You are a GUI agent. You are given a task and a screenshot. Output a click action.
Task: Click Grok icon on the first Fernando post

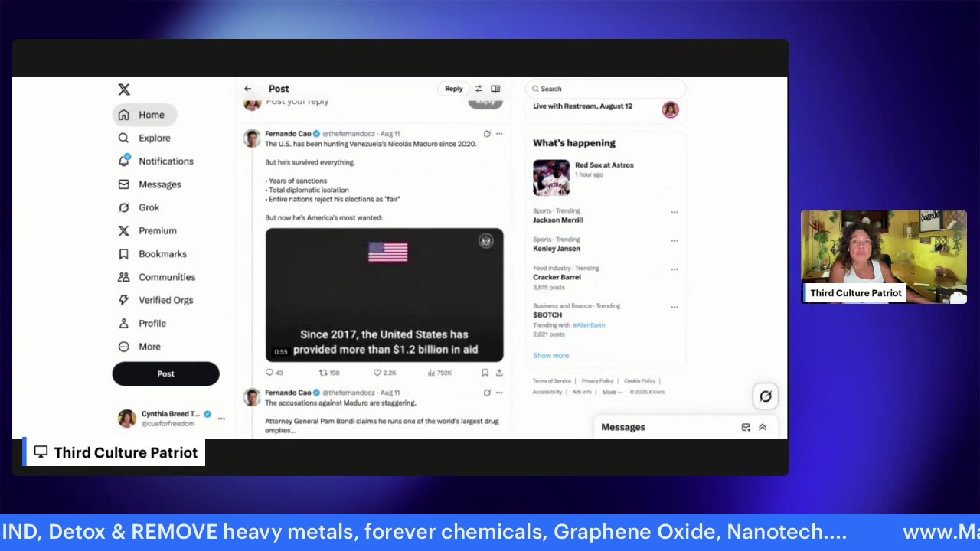pyautogui.click(x=487, y=134)
